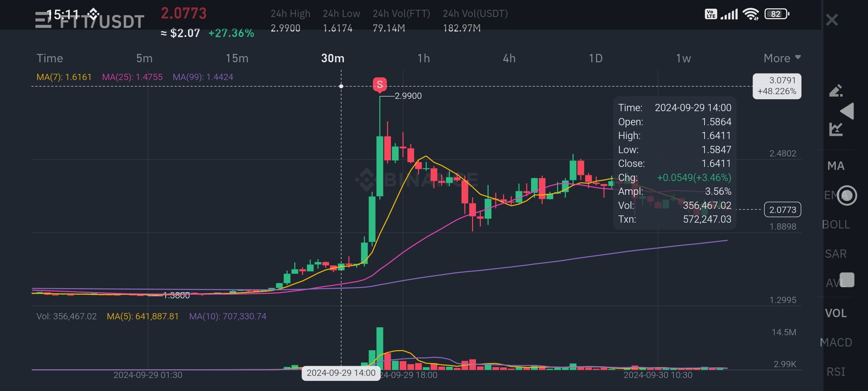Open the FTT/USDT pair selector
The height and width of the screenshot is (391, 868).
102,22
